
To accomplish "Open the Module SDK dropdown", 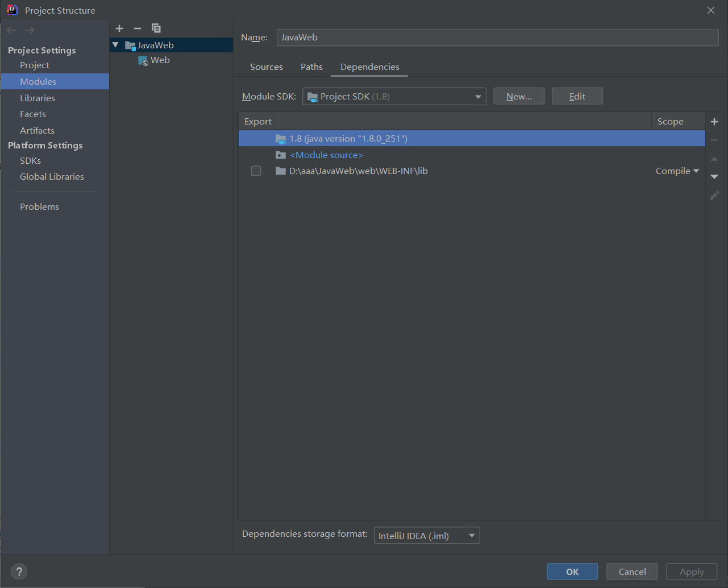I will pos(394,97).
